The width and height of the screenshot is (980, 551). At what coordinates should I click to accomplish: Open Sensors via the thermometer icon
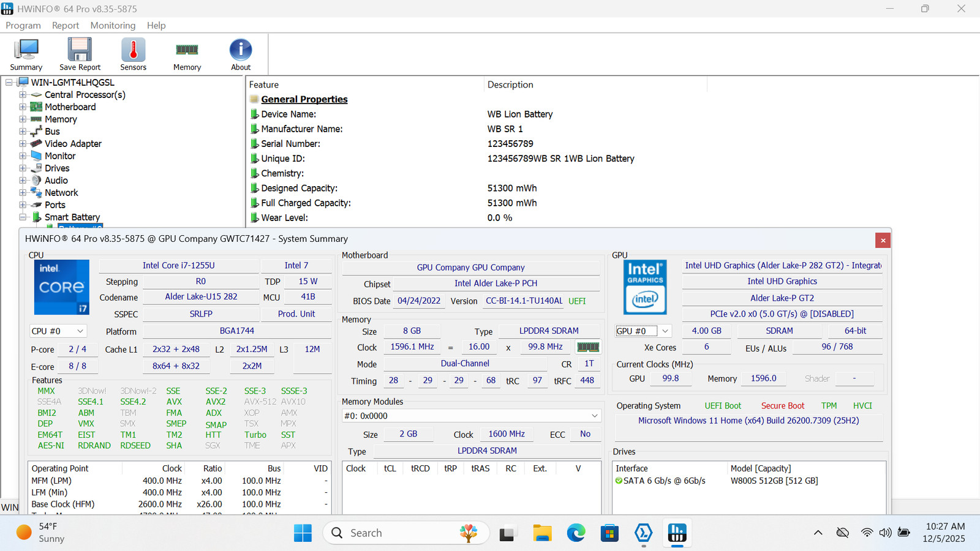133,54
